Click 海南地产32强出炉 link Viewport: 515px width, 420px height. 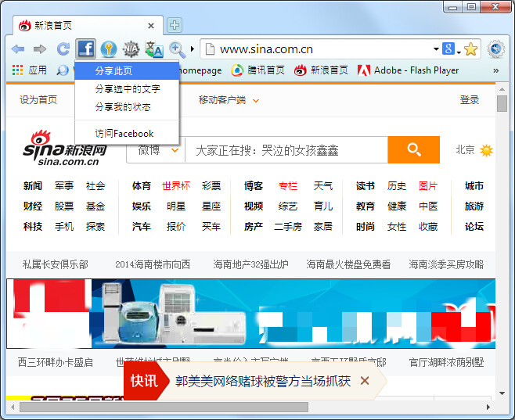[x=250, y=264]
